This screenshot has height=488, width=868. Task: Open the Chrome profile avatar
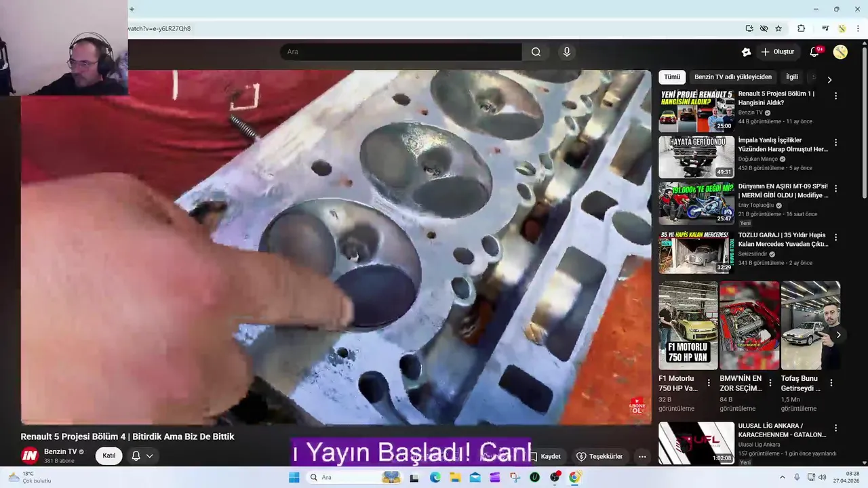click(842, 28)
